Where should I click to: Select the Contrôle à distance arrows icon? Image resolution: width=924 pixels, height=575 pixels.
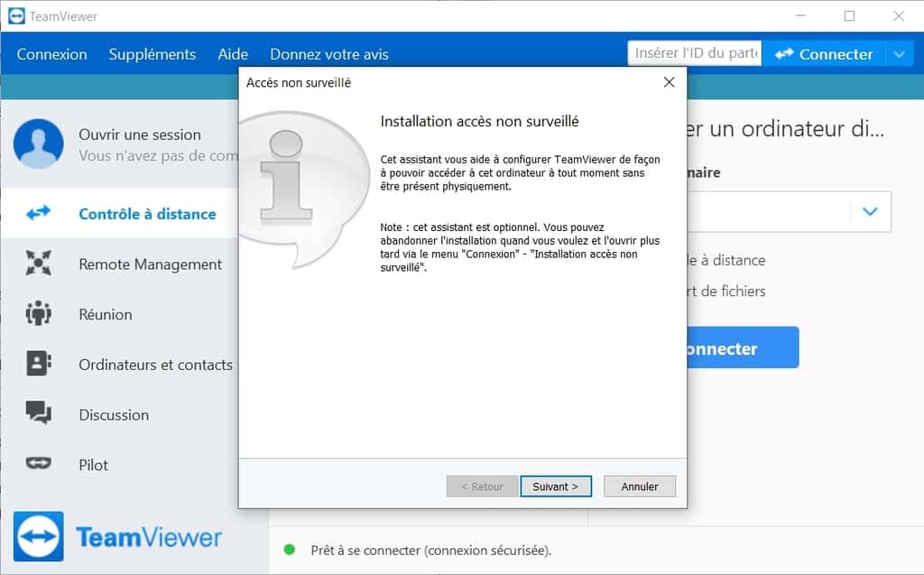pos(38,212)
